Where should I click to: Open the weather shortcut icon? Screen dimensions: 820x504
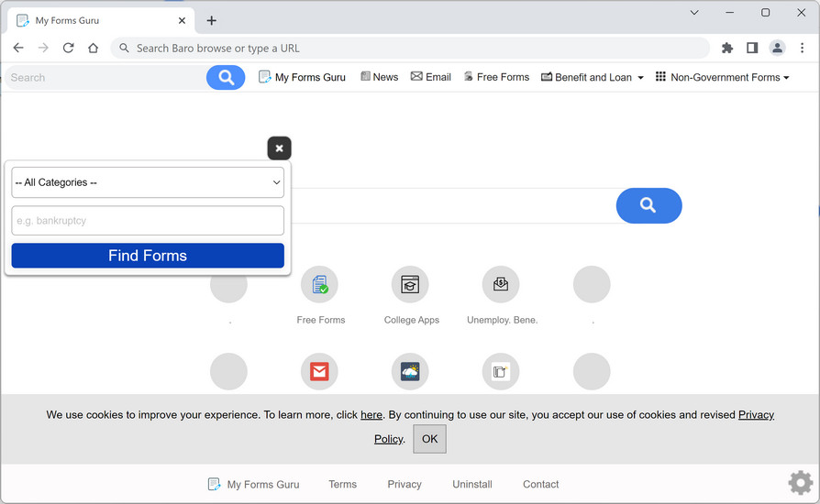tap(410, 371)
